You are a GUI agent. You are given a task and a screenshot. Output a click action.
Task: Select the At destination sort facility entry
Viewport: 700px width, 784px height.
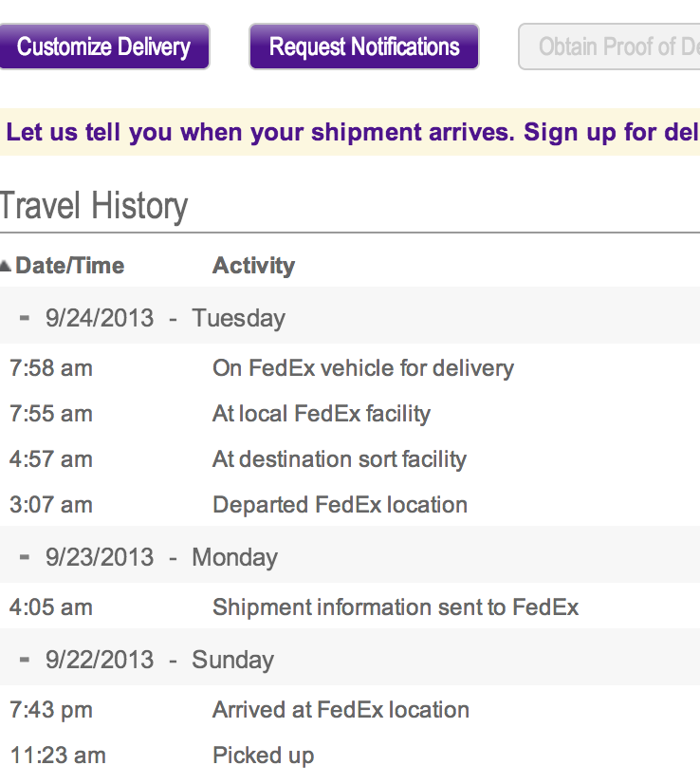339,459
